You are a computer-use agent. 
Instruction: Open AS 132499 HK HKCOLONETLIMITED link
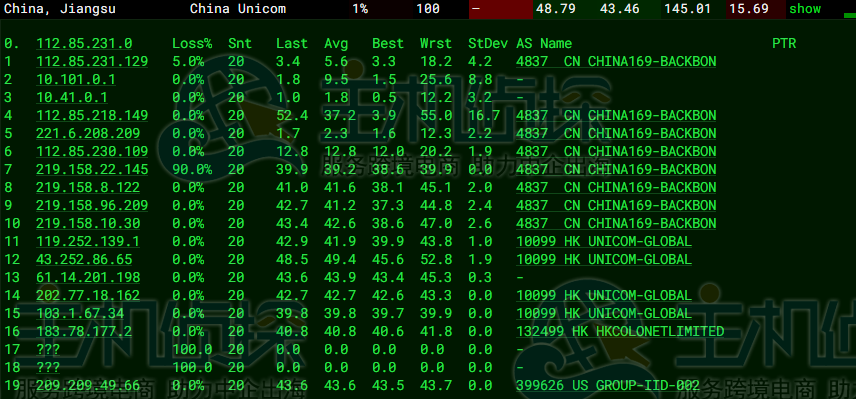click(x=620, y=332)
